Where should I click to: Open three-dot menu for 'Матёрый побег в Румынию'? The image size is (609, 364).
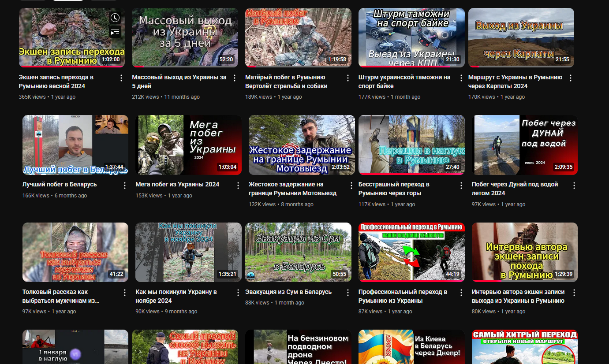pos(348,78)
